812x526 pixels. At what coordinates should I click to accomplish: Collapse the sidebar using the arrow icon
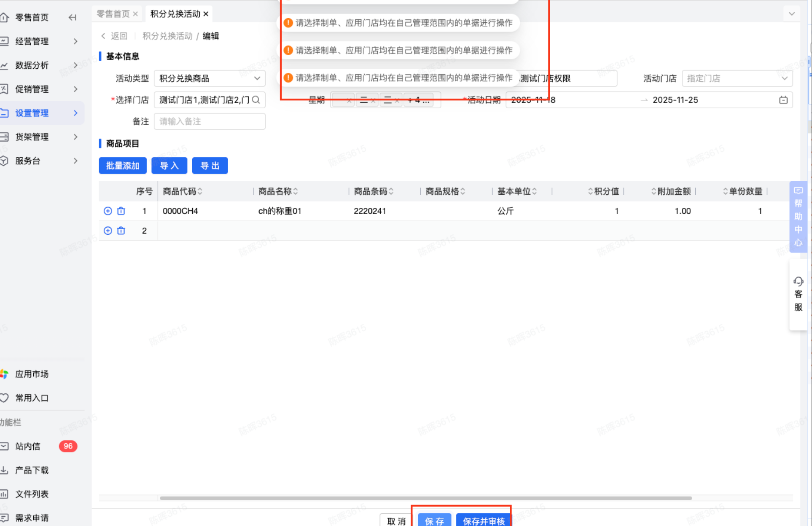pyautogui.click(x=73, y=17)
